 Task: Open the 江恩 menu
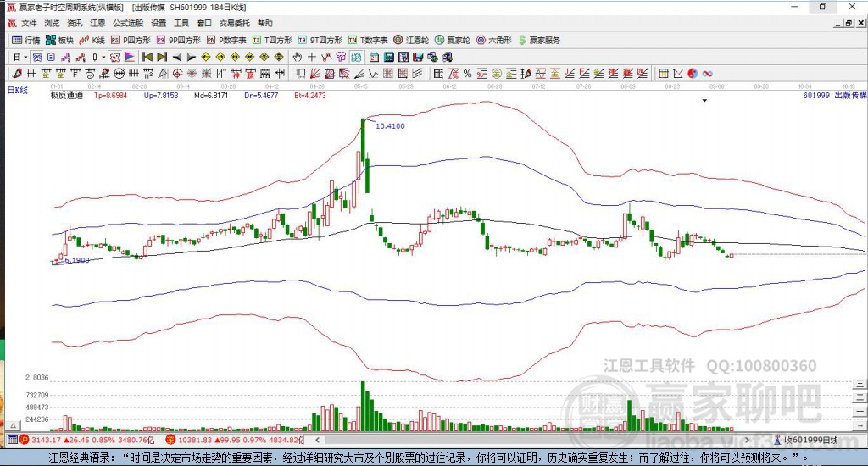97,23
